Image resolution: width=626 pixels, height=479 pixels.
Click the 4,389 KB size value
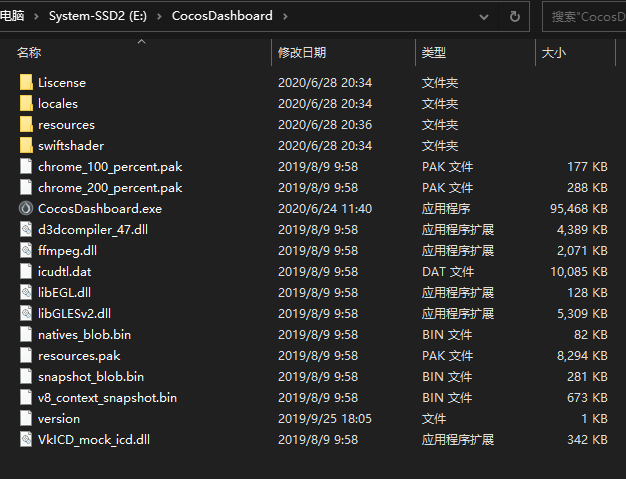tap(582, 230)
